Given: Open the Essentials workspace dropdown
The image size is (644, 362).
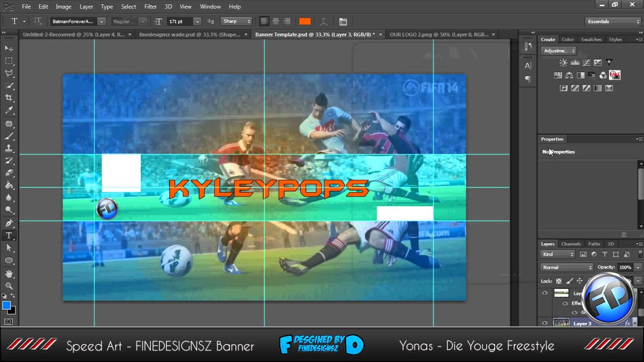Looking at the screenshot, I should coord(613,22).
